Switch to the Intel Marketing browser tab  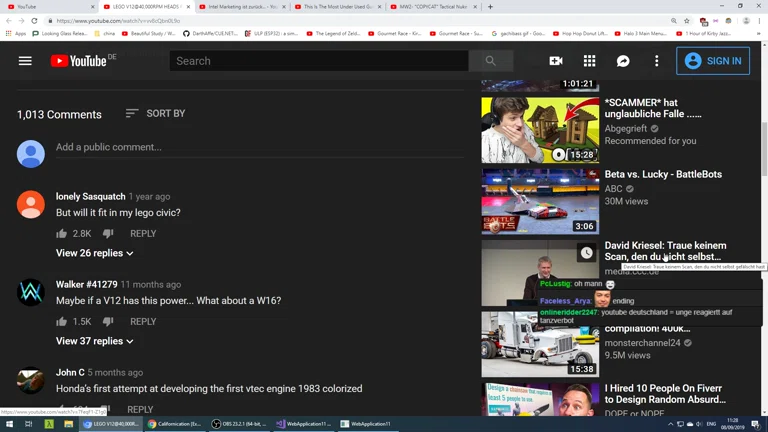(242, 7)
